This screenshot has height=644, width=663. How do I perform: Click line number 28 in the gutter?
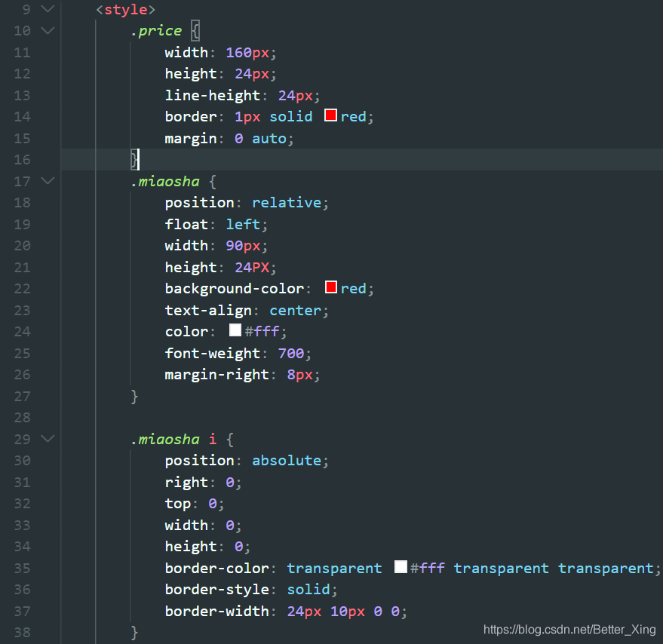point(22,418)
